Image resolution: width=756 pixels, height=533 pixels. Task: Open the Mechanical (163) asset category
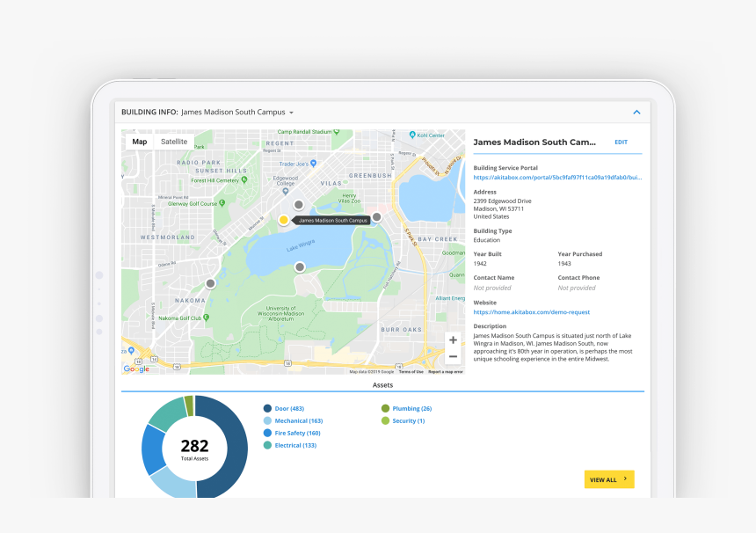299,420
